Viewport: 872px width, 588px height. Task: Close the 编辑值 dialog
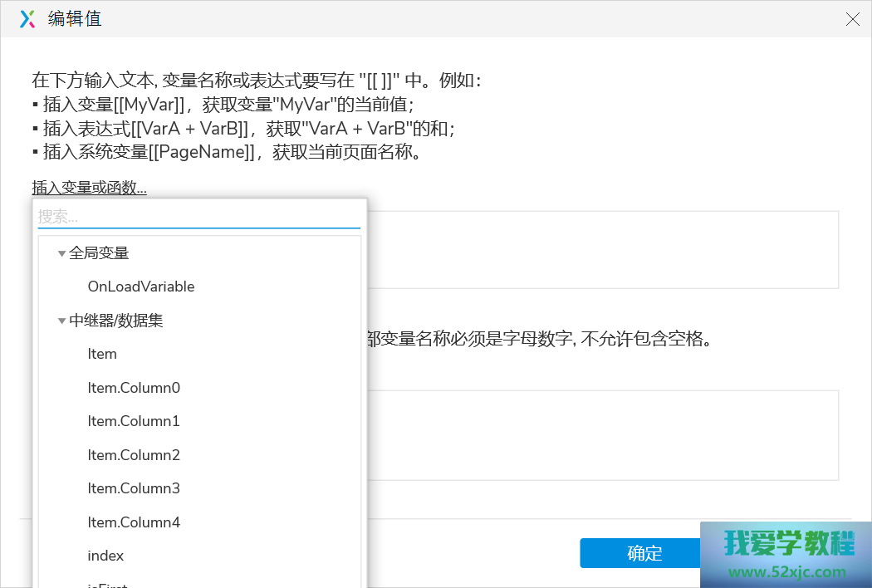[x=852, y=19]
